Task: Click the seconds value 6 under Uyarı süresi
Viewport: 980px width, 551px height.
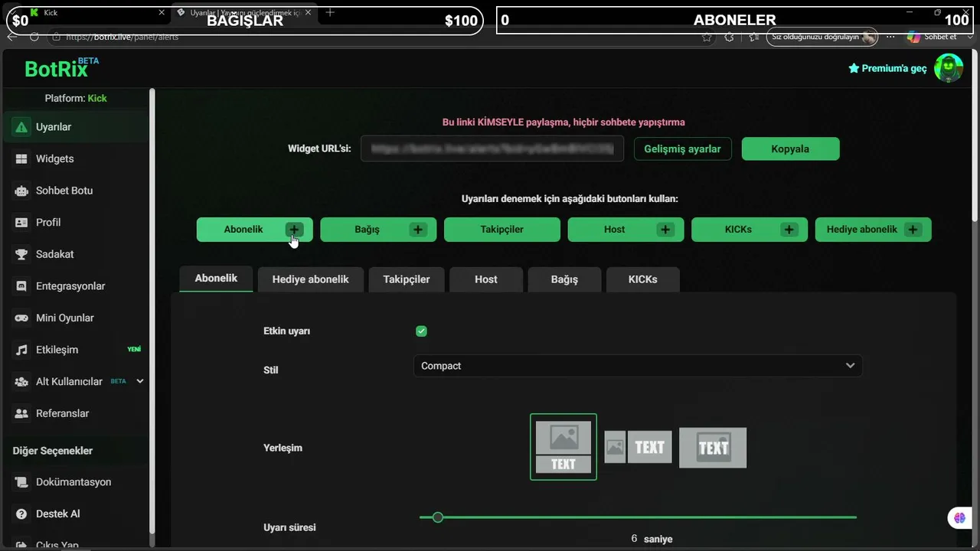Action: 634,539
